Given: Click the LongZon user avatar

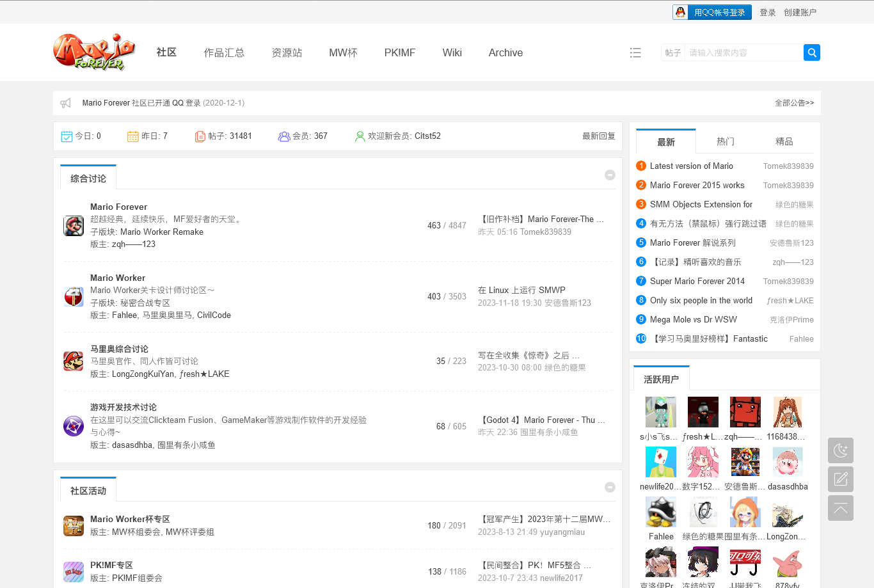Looking at the screenshot, I should click(788, 512).
